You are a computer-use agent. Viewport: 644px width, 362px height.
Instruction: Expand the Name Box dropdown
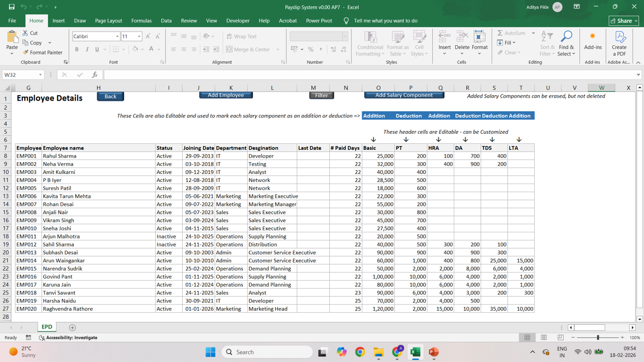point(40,75)
